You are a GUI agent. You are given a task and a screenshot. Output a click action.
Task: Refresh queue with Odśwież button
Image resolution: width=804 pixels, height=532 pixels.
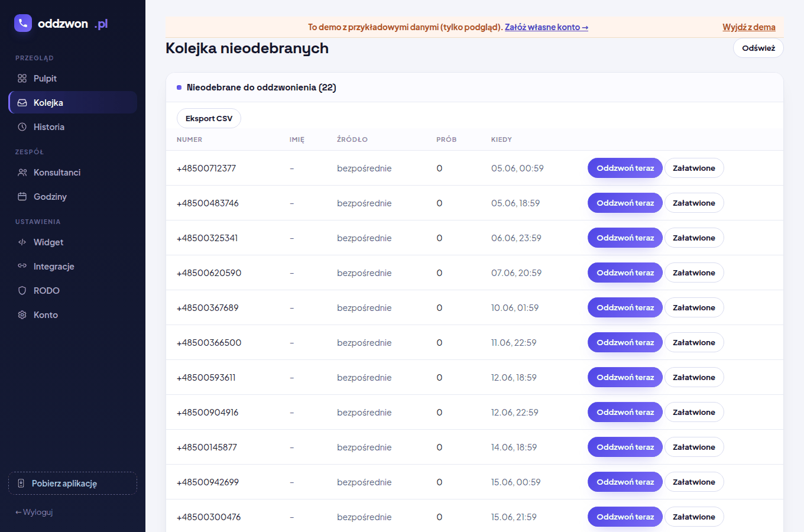(758, 48)
